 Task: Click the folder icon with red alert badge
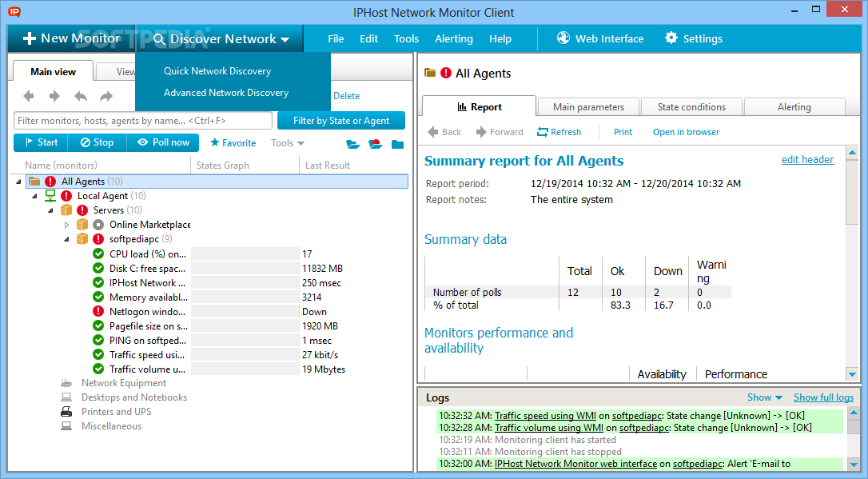(x=376, y=145)
